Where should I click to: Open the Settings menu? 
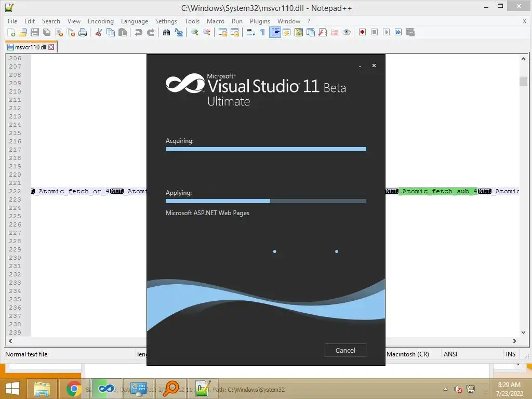coord(166,21)
